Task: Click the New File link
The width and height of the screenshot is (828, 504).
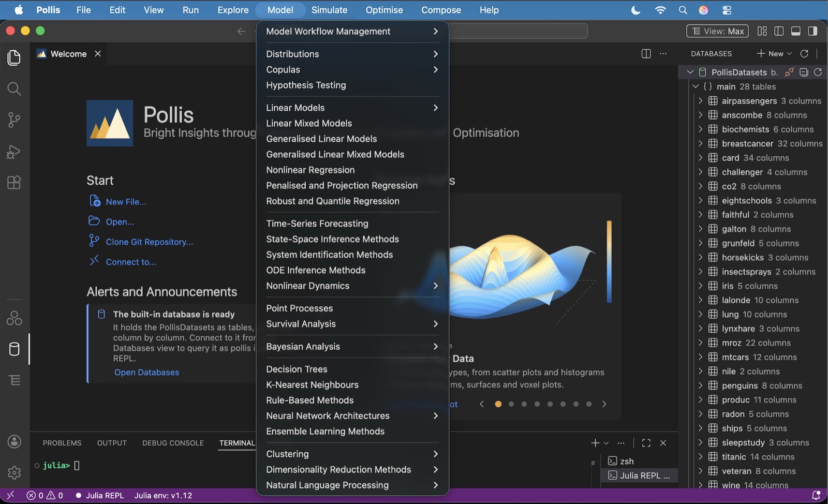Action: pos(126,202)
